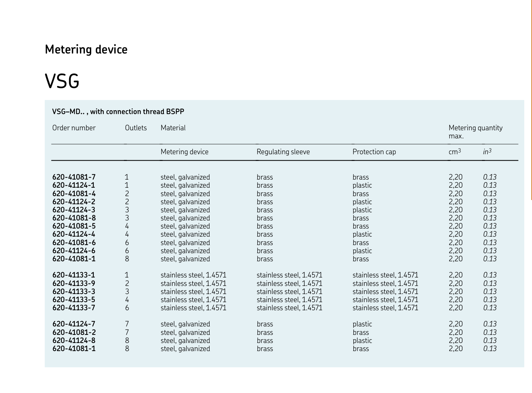Select order number 620-41133-9
The width and height of the screenshot is (532, 393).
[x=74, y=283]
